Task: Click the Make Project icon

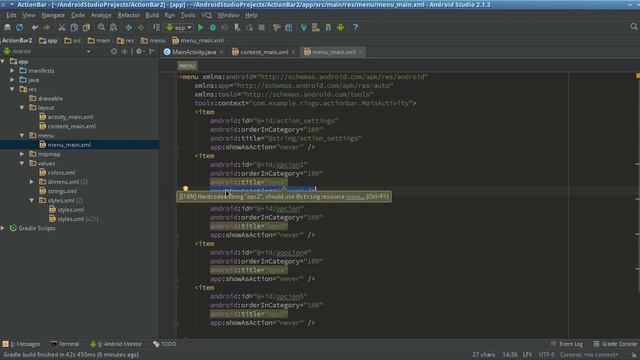Action: pos(156,27)
